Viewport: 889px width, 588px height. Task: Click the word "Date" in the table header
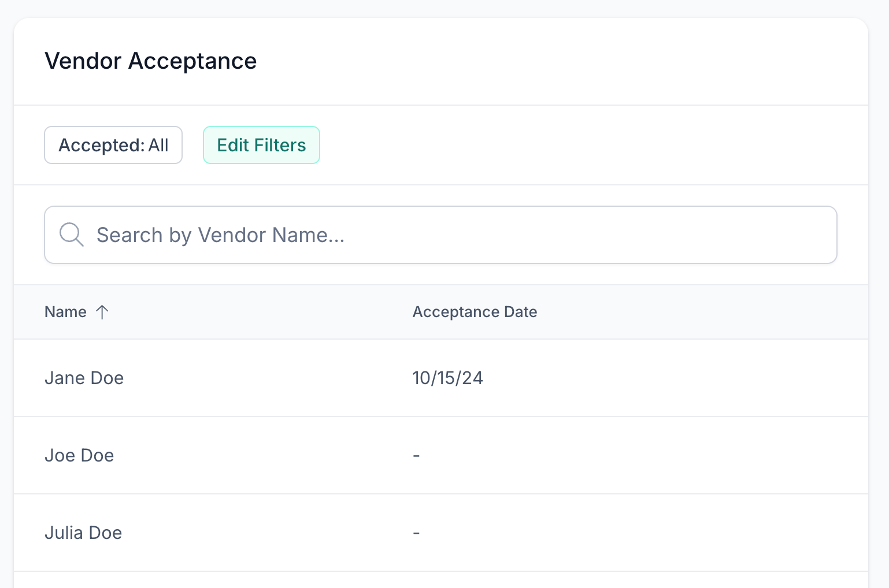click(520, 312)
